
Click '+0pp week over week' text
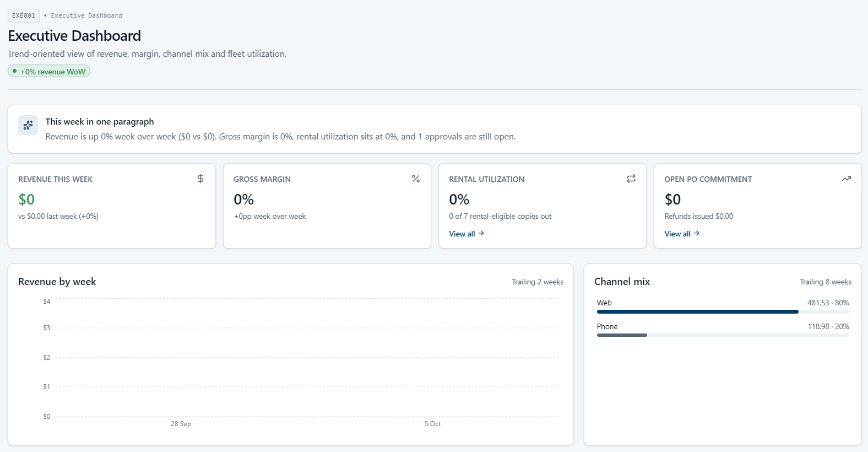pos(270,216)
